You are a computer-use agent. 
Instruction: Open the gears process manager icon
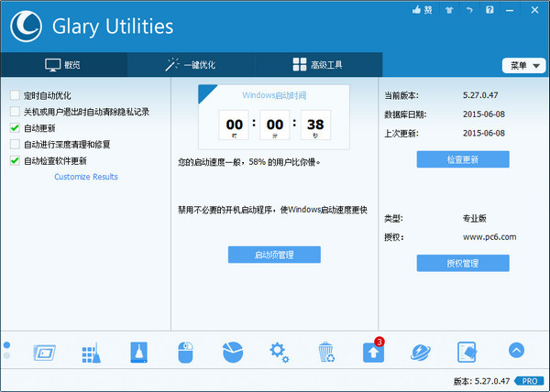280,353
